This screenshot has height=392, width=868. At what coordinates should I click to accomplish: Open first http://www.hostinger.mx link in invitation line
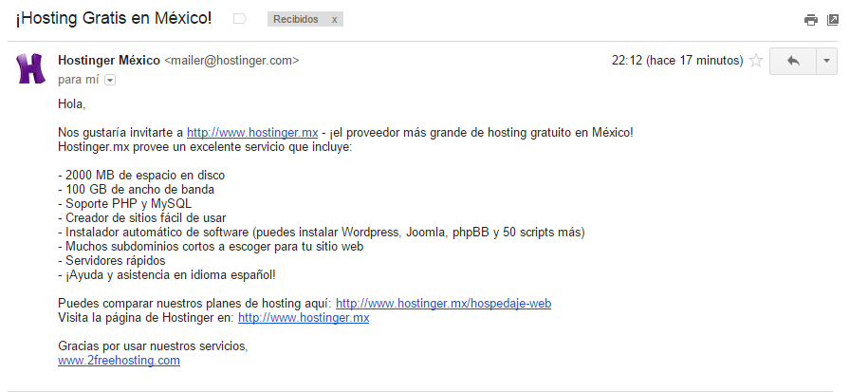point(252,133)
